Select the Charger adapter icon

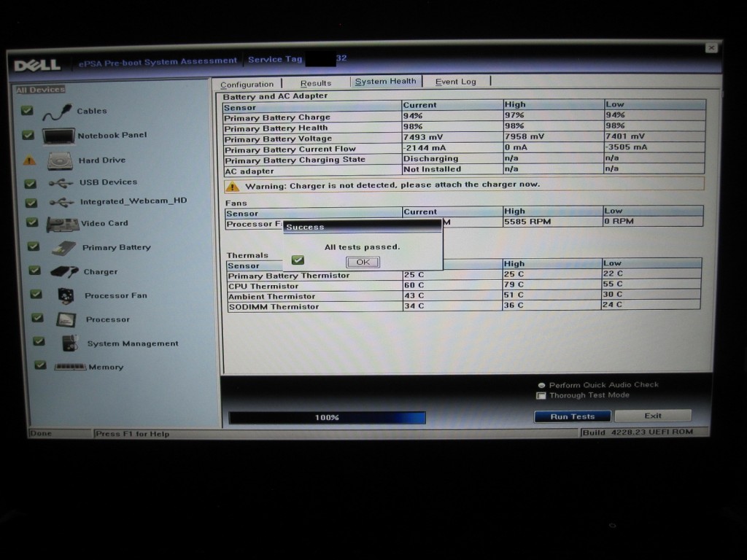pyautogui.click(x=64, y=272)
